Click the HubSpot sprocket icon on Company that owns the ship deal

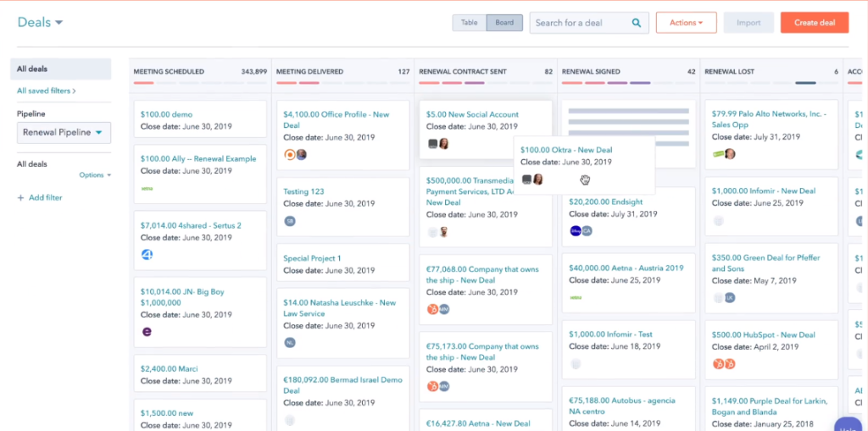tap(432, 309)
